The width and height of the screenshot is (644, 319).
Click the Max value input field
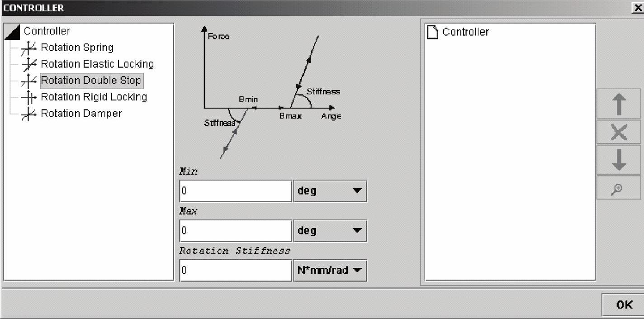236,231
